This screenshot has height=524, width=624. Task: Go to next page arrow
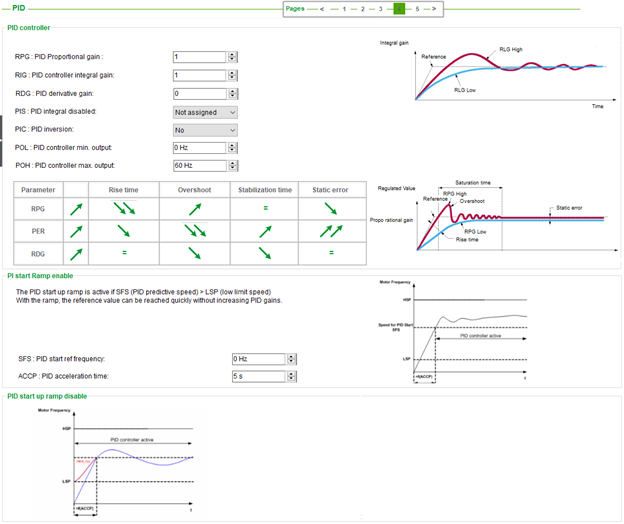[434, 9]
